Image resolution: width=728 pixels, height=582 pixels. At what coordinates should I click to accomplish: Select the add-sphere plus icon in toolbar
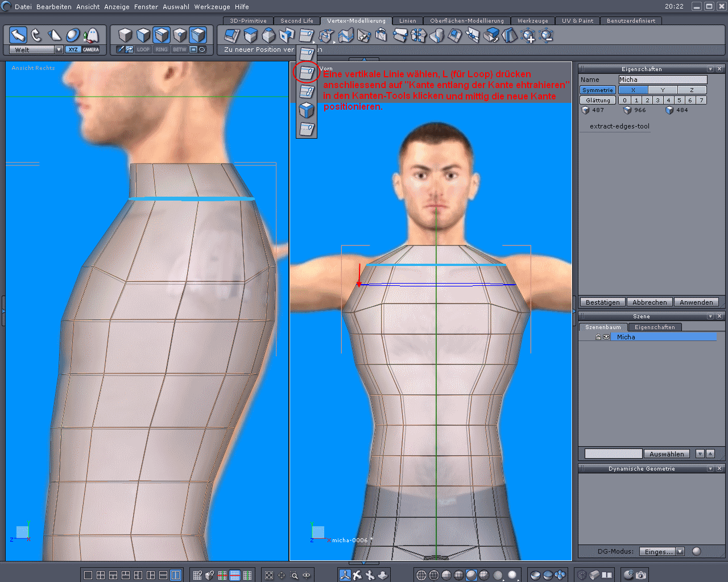coord(528,36)
